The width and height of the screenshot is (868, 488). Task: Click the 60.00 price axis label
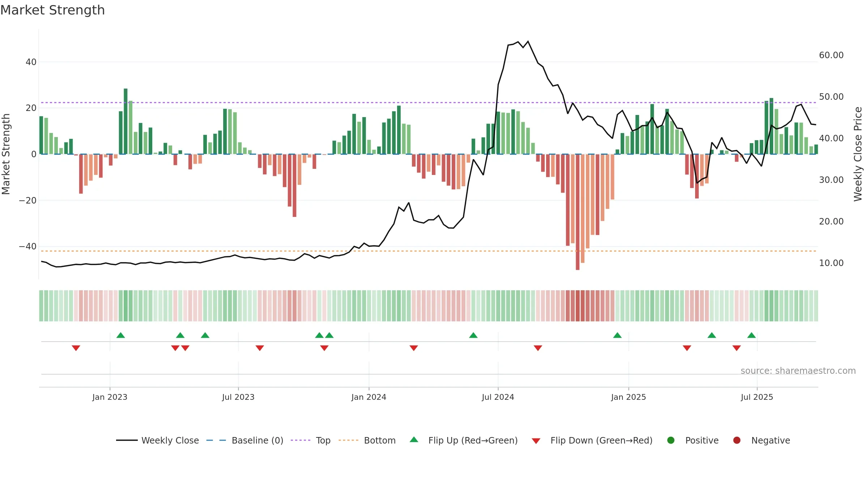click(x=831, y=55)
